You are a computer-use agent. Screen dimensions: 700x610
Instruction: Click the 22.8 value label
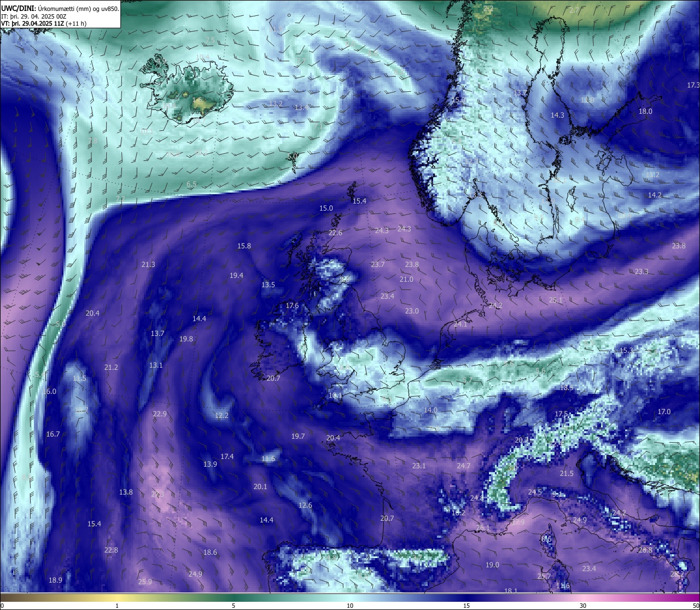click(111, 550)
